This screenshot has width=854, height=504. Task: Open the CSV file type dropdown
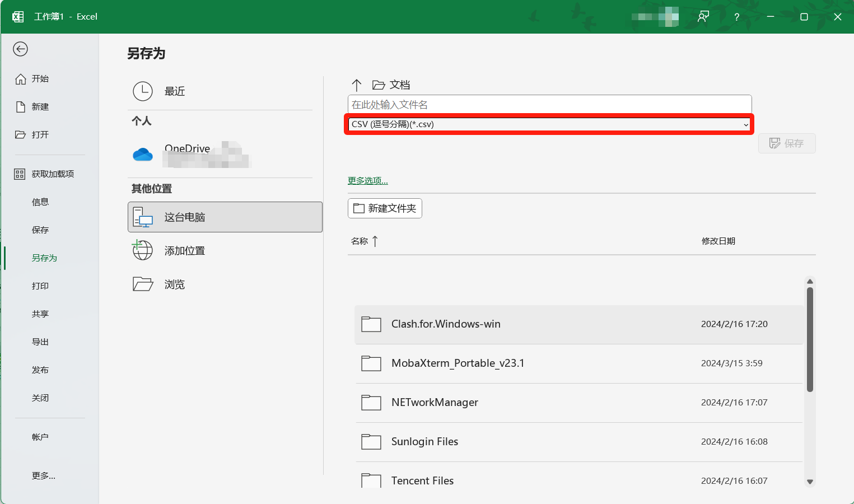[549, 124]
